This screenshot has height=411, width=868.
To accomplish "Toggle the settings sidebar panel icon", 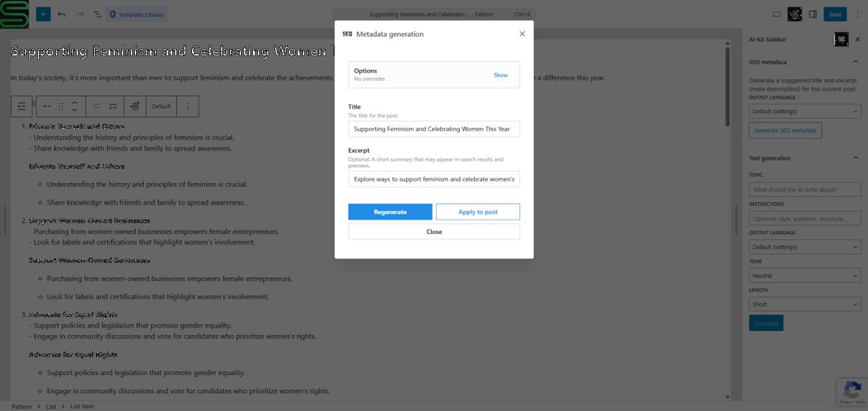I will (x=813, y=15).
